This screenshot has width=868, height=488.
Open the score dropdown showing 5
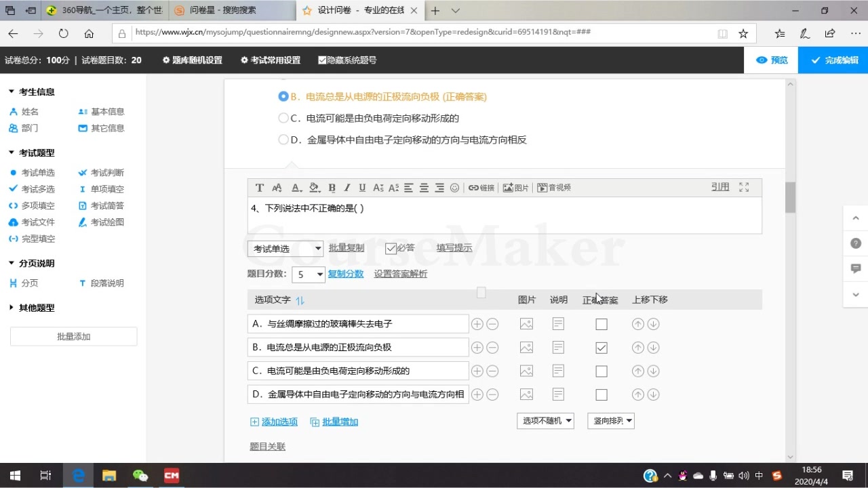[x=309, y=274]
